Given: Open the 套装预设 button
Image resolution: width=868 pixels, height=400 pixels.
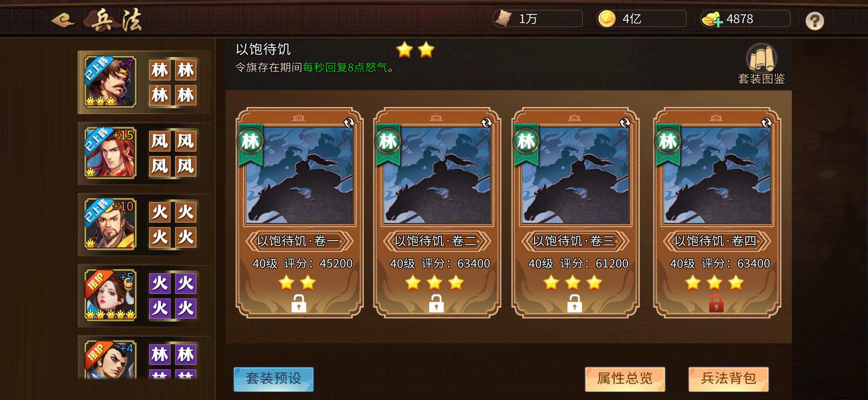Looking at the screenshot, I should tap(274, 379).
